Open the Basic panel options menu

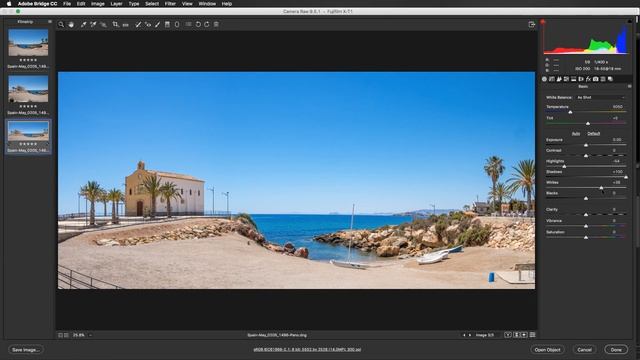pos(629,87)
